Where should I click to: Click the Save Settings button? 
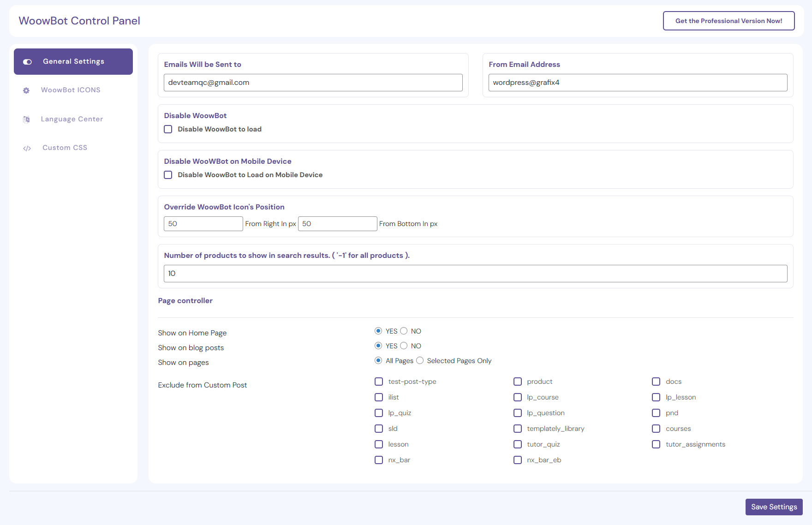coord(774,507)
